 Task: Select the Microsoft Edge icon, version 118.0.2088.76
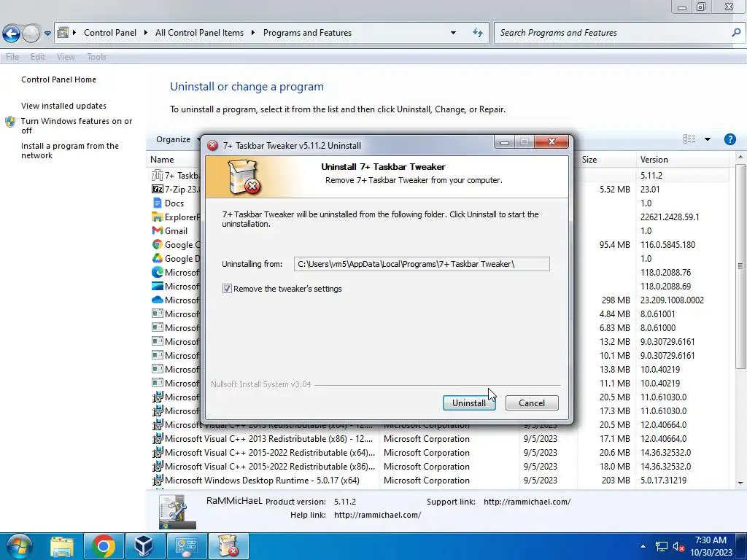tap(158, 272)
